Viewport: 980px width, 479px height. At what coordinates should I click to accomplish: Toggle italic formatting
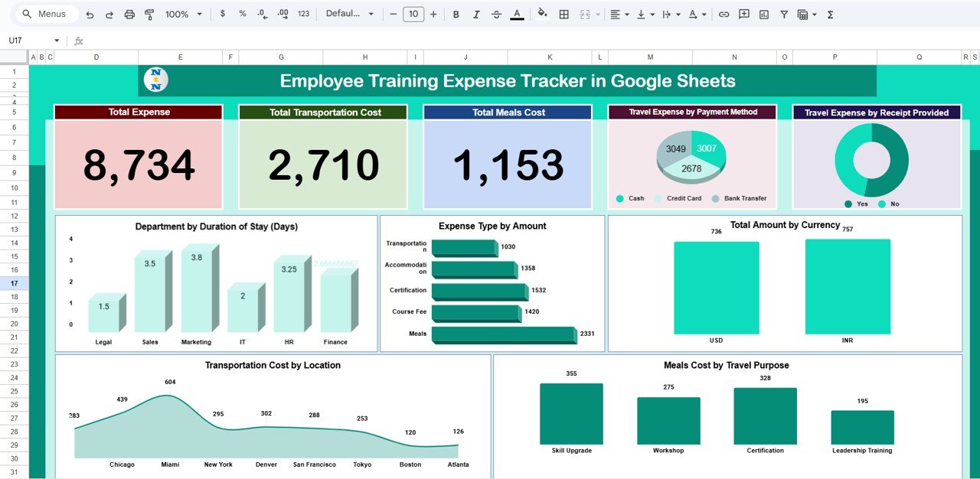475,14
